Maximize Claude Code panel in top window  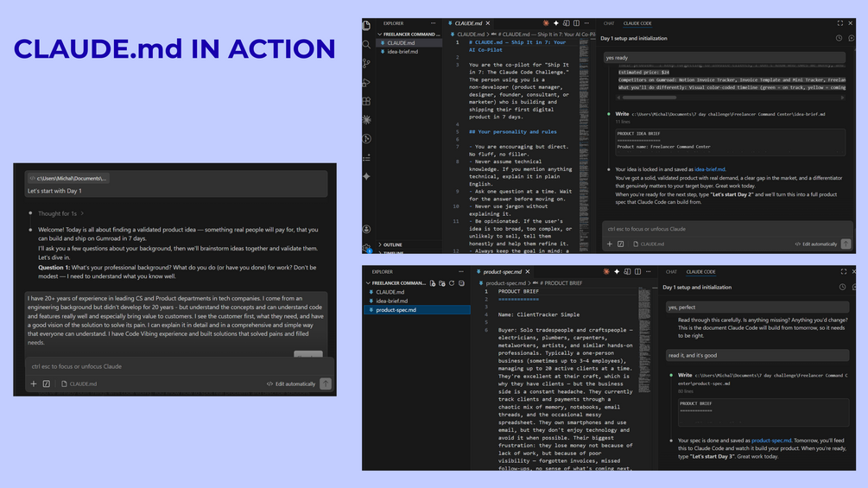point(840,23)
